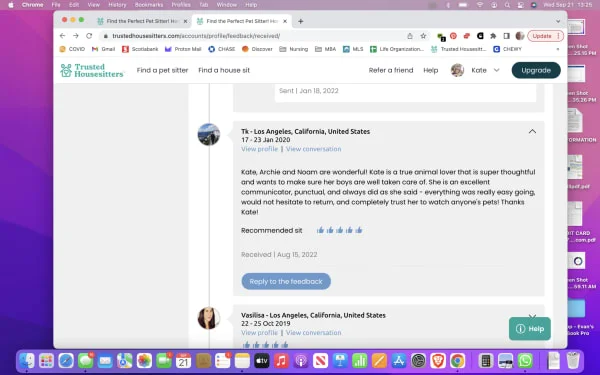
Task: Open a new browser tab
Action: [300, 21]
